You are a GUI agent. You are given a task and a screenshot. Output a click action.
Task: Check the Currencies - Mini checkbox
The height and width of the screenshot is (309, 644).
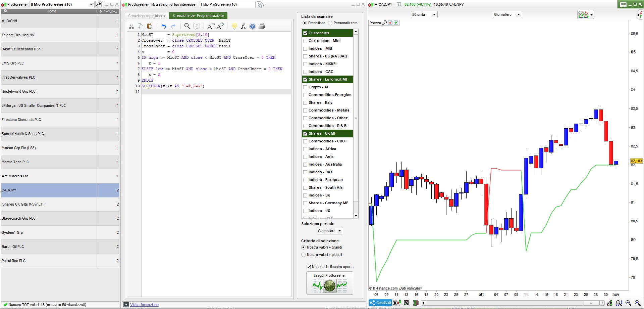coord(305,41)
